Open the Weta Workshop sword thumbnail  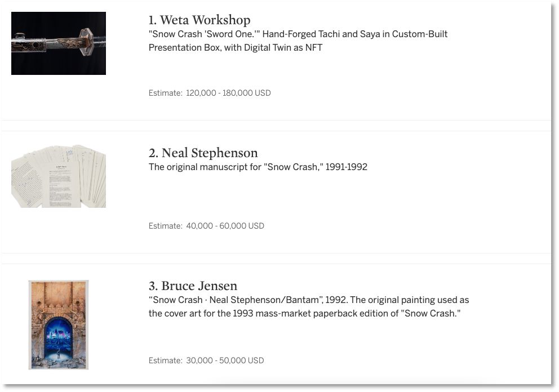click(59, 43)
